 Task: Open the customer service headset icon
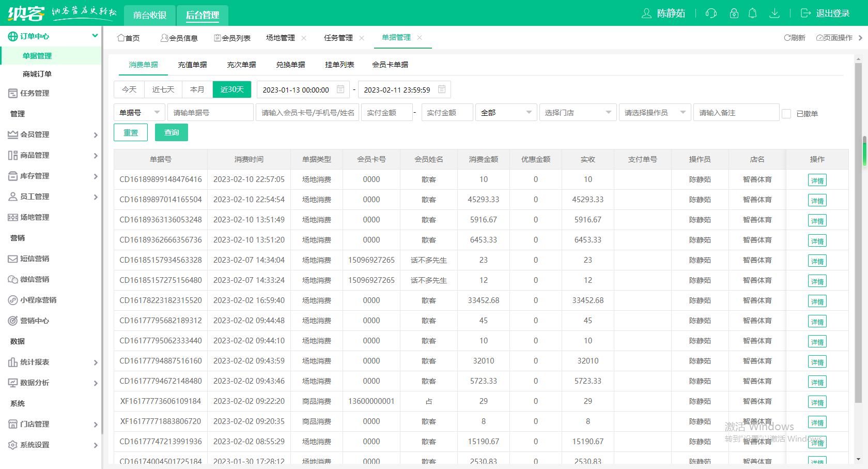[711, 13]
